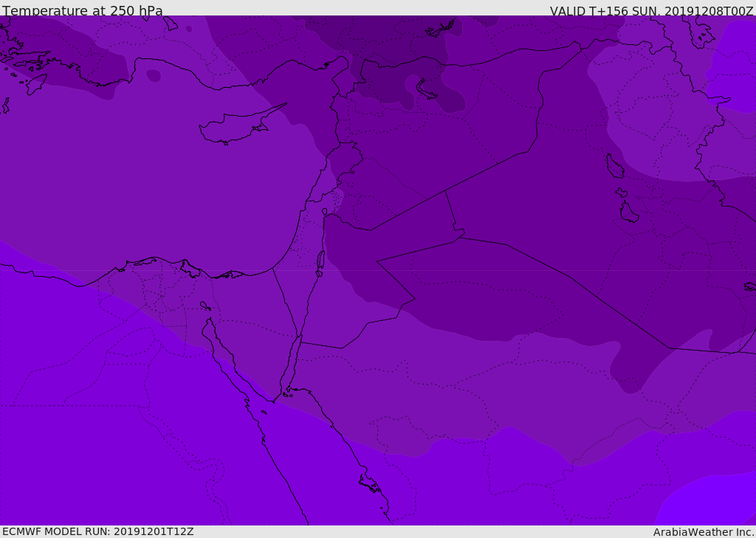Click the 'VALID T+156 SUN. 20191208T00Z' label
Image resolution: width=756 pixels, height=538 pixels.
point(652,10)
